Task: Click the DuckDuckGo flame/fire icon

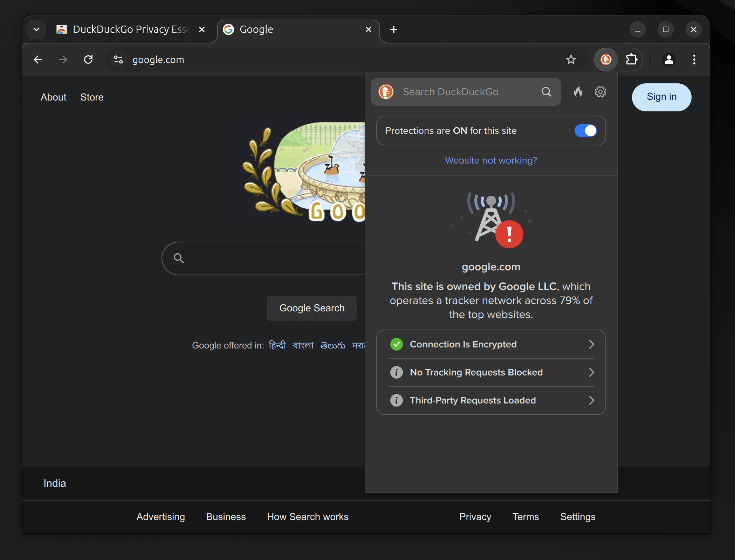Action: (x=577, y=91)
